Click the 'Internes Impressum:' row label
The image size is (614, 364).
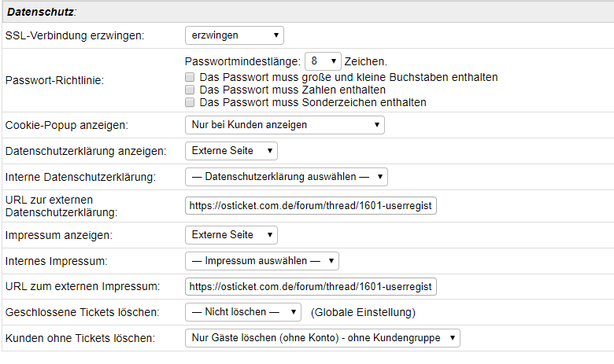coord(55,260)
